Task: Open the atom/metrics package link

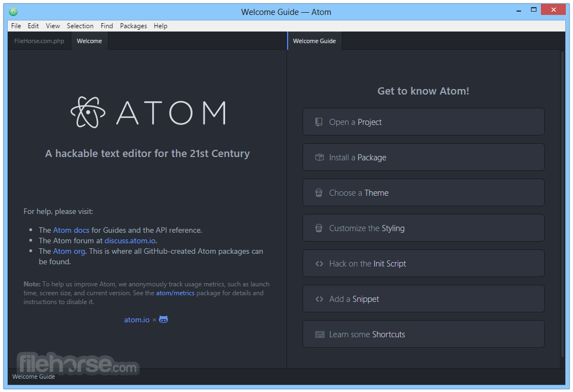Action: point(175,293)
